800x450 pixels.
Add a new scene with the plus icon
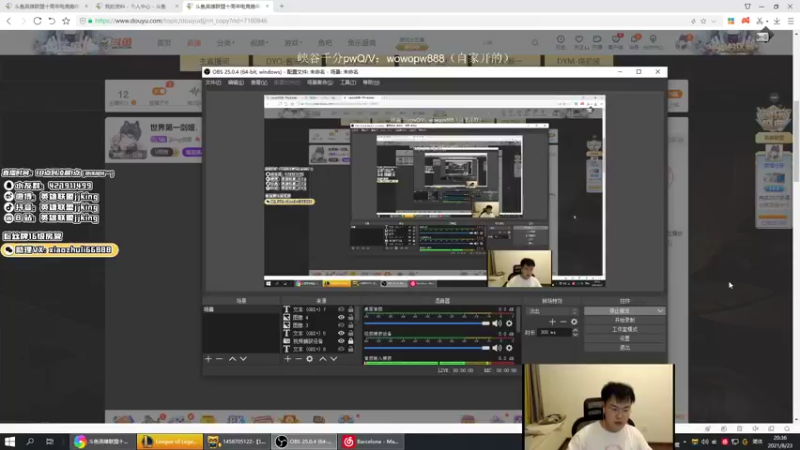[x=208, y=359]
